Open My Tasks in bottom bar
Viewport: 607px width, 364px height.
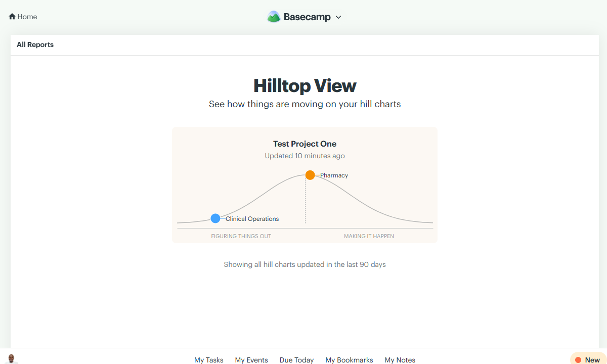209,360
